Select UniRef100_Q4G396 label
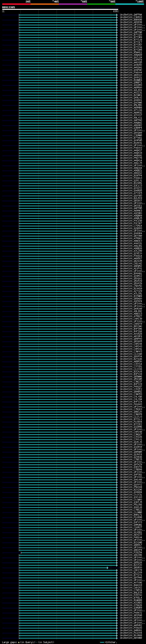The width and height of the screenshot is (146, 644). pyautogui.click(x=131, y=555)
